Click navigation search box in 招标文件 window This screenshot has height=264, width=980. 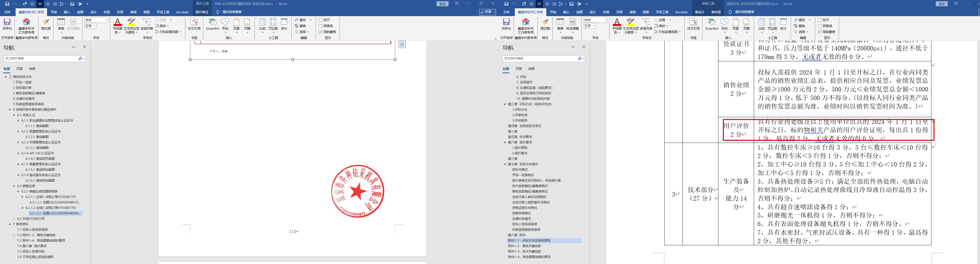(540, 58)
